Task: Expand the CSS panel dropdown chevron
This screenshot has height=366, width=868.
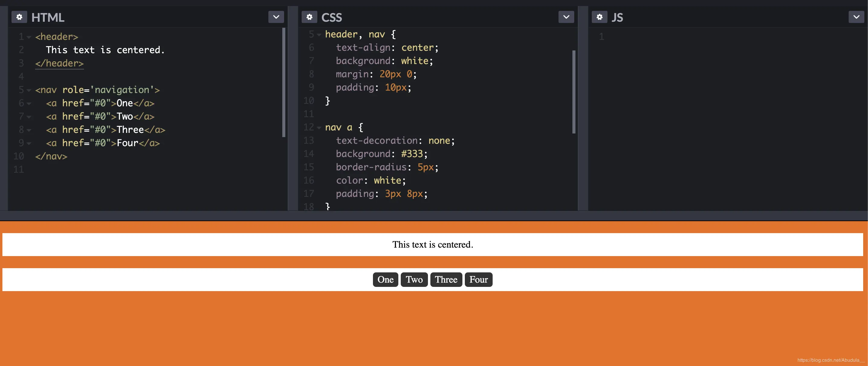Action: (566, 17)
